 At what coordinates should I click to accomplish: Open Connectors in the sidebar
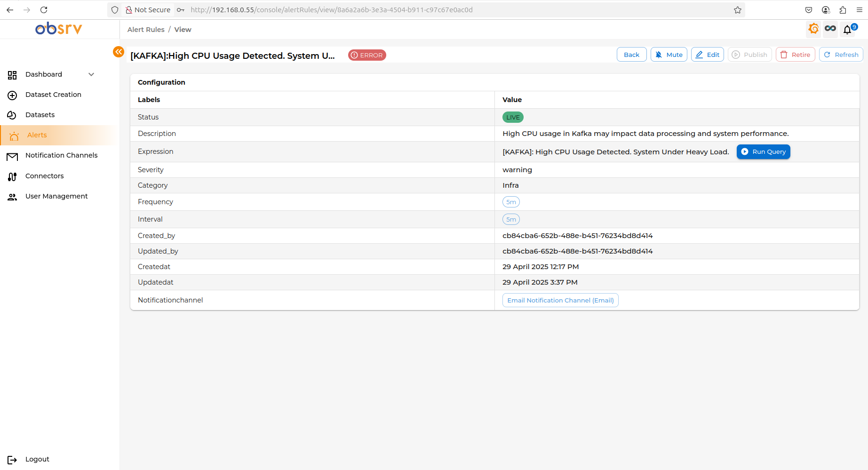click(x=44, y=176)
